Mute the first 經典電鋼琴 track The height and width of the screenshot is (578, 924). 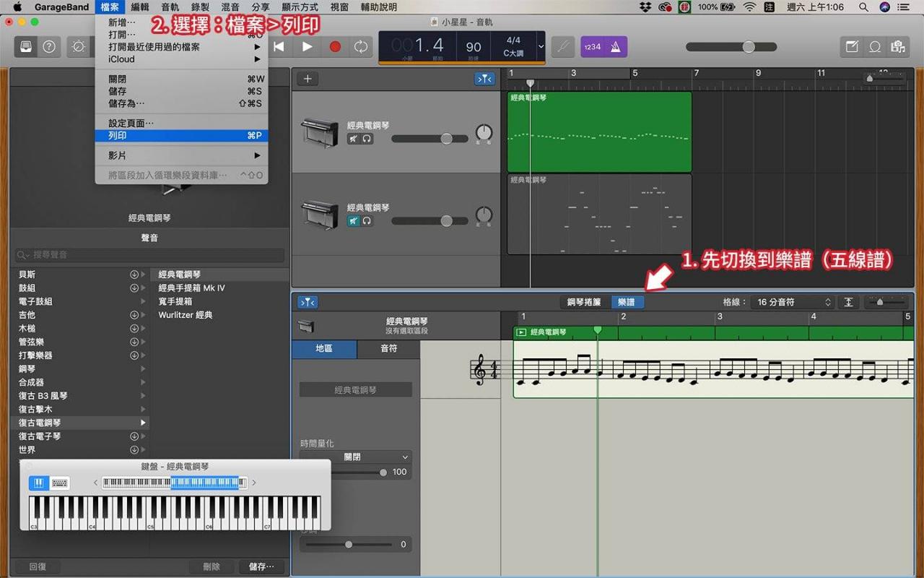pyautogui.click(x=354, y=139)
